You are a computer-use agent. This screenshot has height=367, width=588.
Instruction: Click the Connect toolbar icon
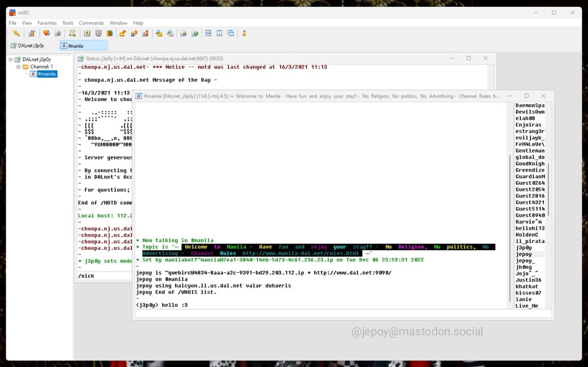pyautogui.click(x=16, y=33)
